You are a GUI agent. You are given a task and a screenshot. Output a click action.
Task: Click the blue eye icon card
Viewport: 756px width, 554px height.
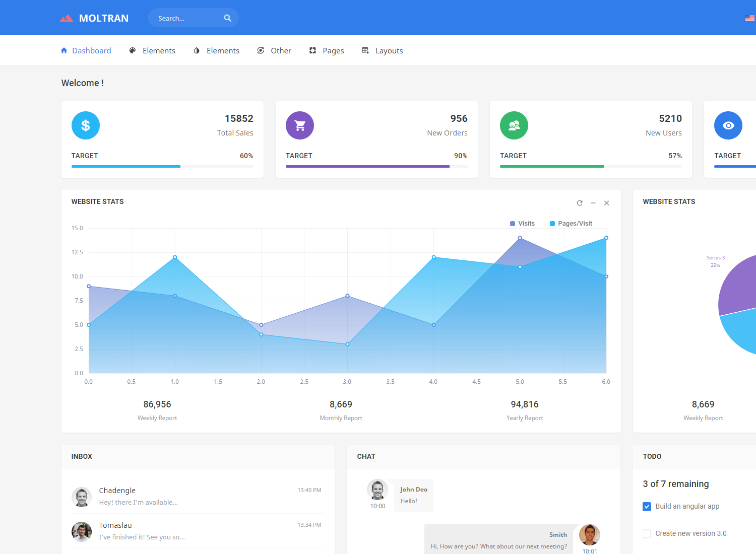(728, 125)
